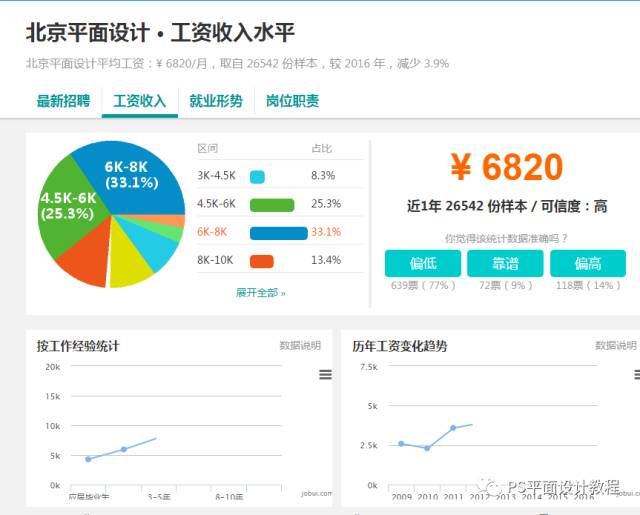640x515 pixels.
Task: Click the 2010 data point on trend chart
Action: click(427, 448)
